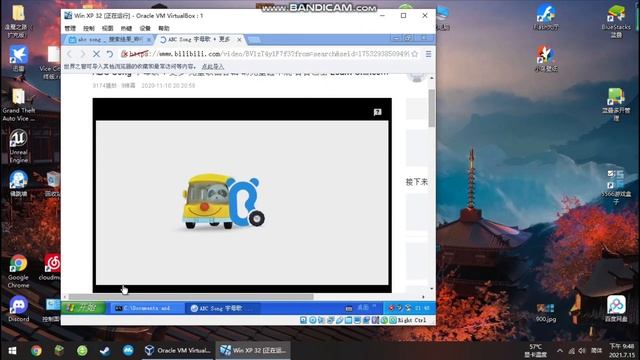Screen dimensions: 640x360
Task: Expand hidden system tray icons chevron
Action: [560, 351]
